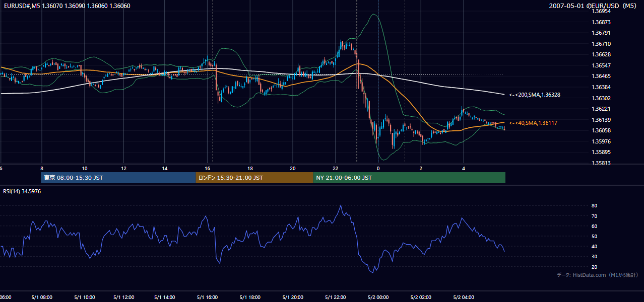Click RSI scale value 50

[595, 236]
